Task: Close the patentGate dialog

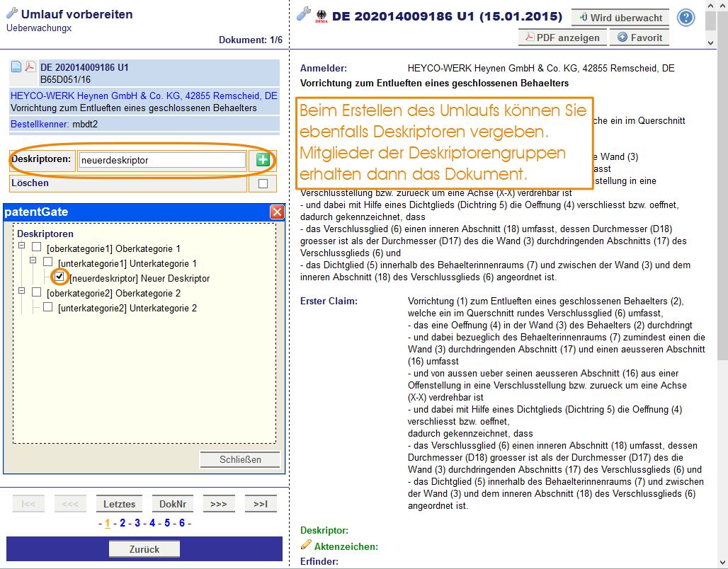Action: coord(277,212)
